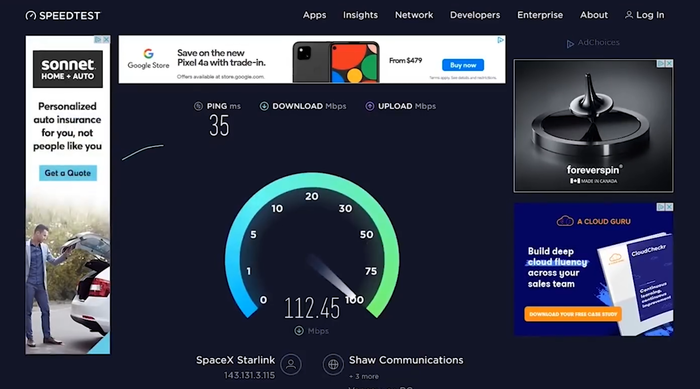Image resolution: width=700 pixels, height=389 pixels.
Task: Open the Developers menu item
Action: click(475, 15)
